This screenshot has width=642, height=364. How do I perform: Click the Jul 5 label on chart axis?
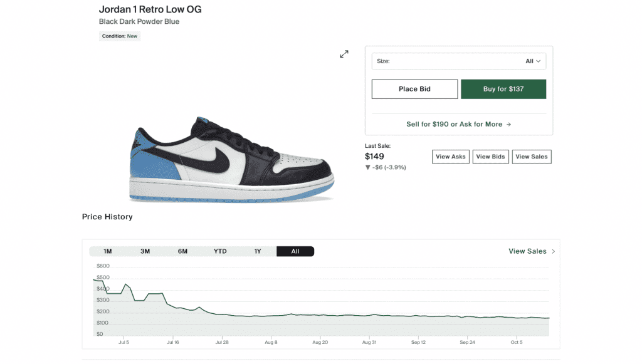(124, 342)
